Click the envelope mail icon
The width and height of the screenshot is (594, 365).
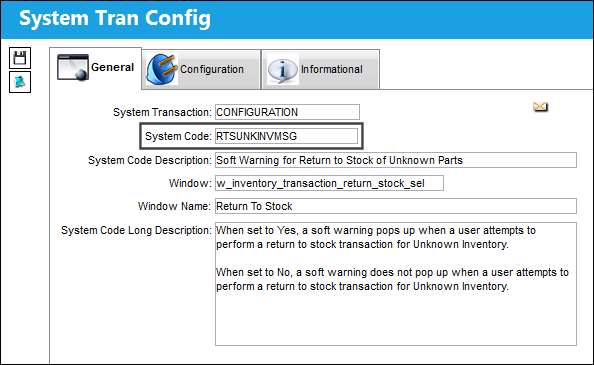540,107
